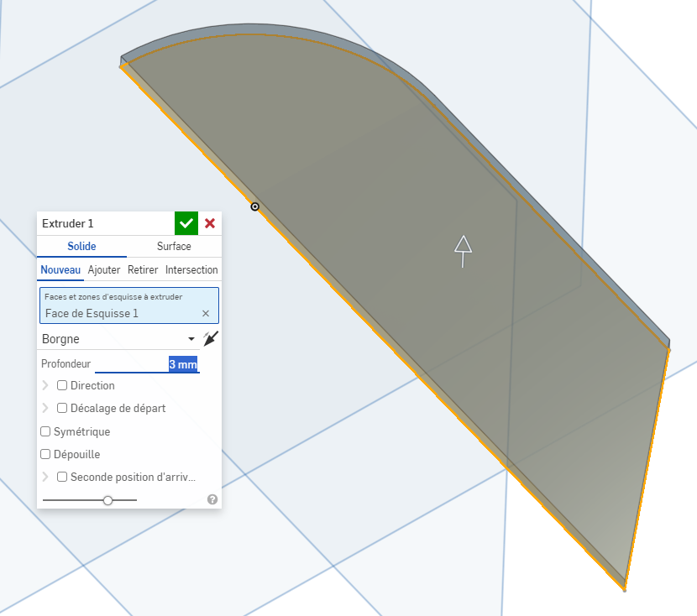Click the Profondeur 3 mm input field

[147, 365]
